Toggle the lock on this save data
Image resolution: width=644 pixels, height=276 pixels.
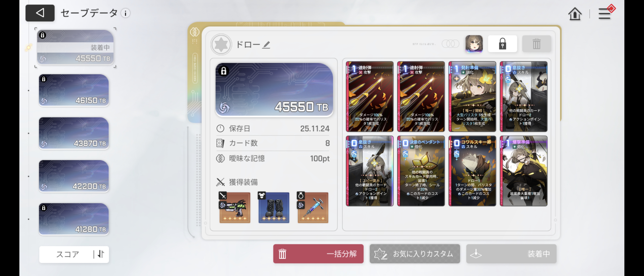(502, 44)
